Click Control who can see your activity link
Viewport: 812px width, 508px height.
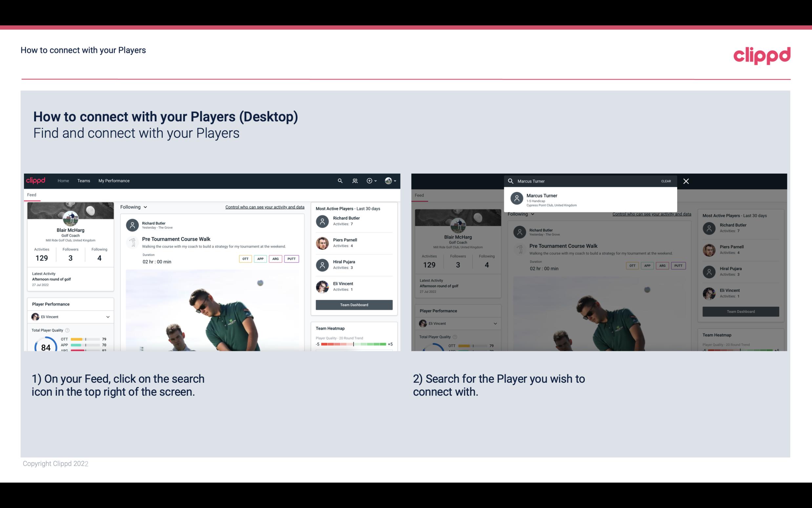pyautogui.click(x=265, y=207)
